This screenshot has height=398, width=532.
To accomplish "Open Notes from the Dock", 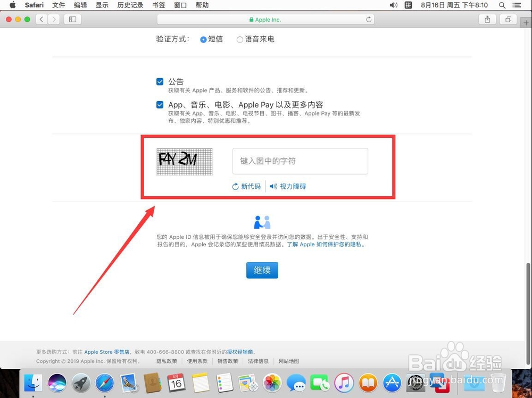I will coord(201,383).
